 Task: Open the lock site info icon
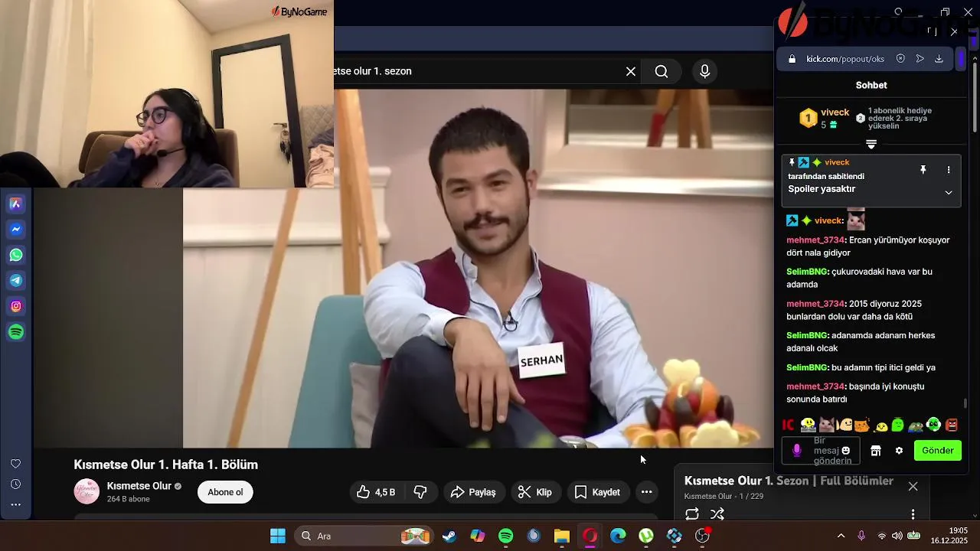coord(792,59)
